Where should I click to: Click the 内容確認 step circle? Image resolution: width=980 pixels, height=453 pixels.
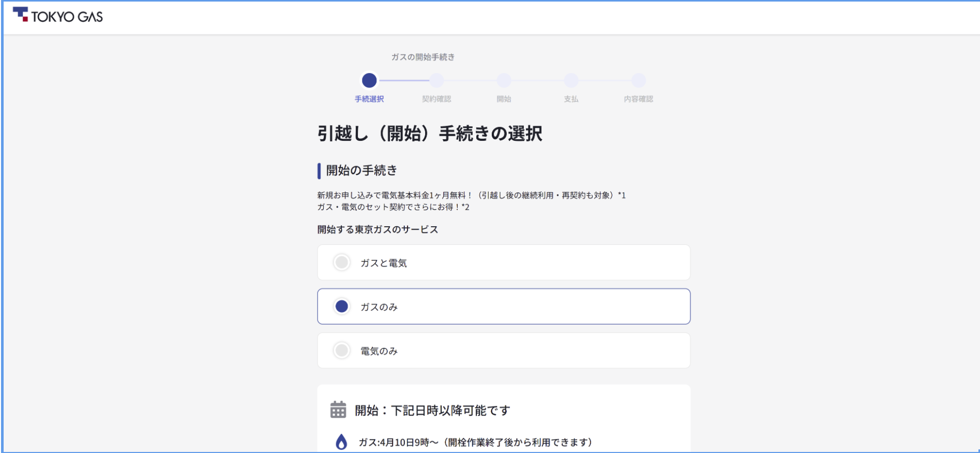pyautogui.click(x=639, y=80)
